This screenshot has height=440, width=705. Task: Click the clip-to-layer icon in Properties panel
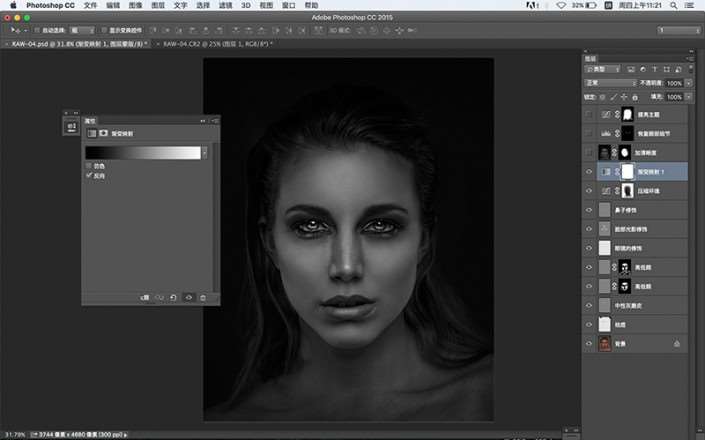pos(144,297)
